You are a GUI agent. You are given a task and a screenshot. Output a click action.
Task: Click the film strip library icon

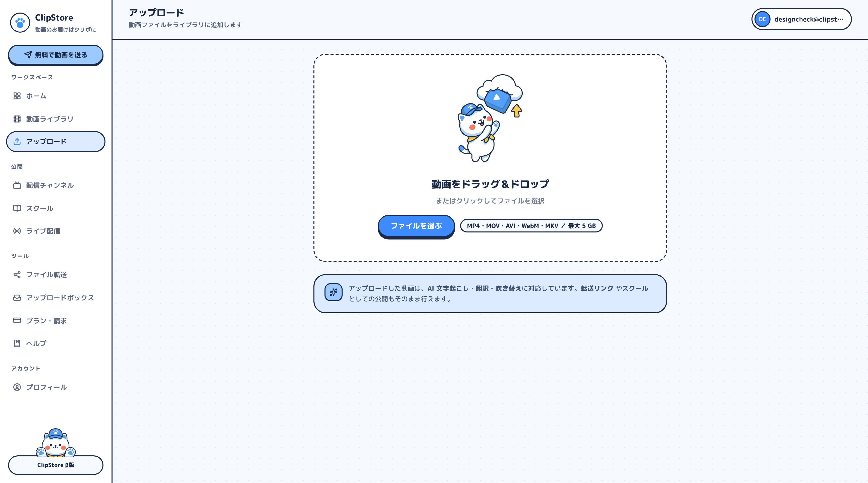click(x=17, y=119)
